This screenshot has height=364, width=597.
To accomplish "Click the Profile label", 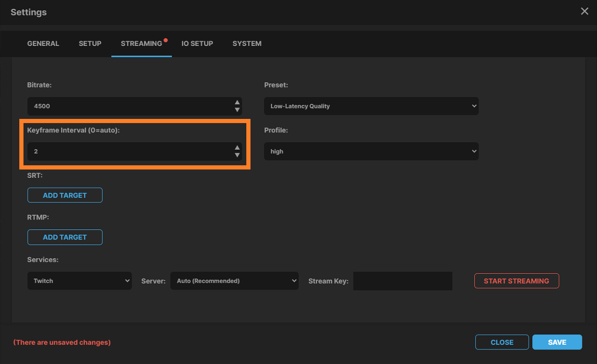I will 276,130.
